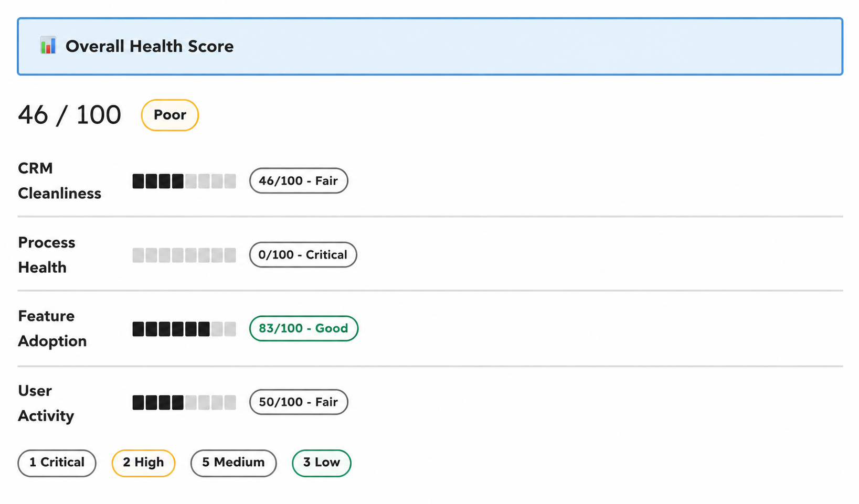Click the User Activity label
This screenshot has height=504, width=859.
(46, 403)
